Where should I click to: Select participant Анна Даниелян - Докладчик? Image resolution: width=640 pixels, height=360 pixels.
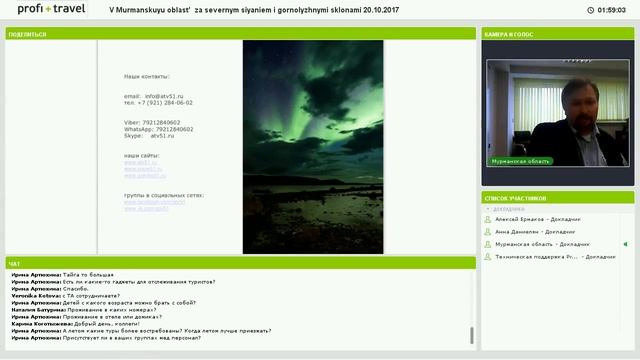[535, 232]
